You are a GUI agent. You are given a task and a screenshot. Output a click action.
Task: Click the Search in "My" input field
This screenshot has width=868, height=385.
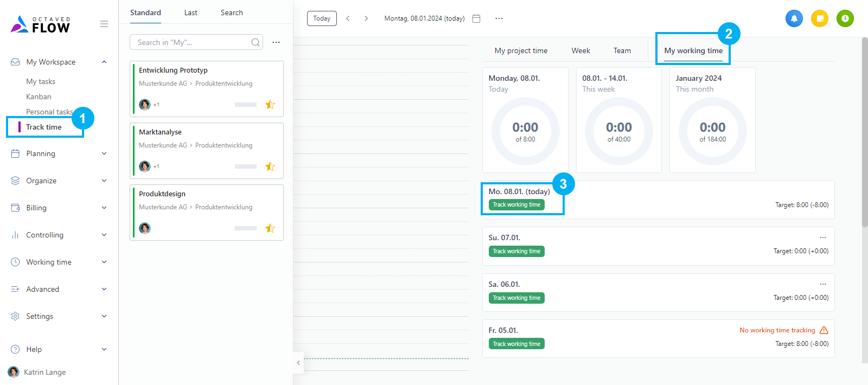coord(196,42)
